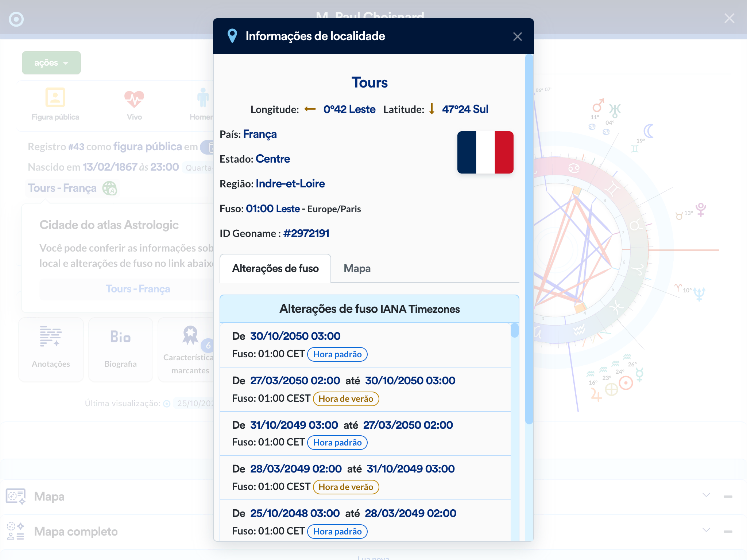Click the Sun symbol on the chart
This screenshot has height=560, width=747.
pyautogui.click(x=626, y=383)
